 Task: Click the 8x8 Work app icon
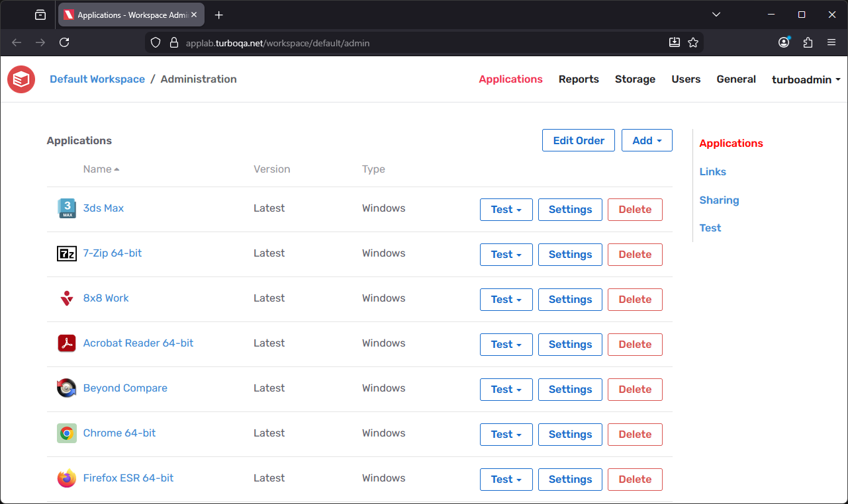point(66,298)
